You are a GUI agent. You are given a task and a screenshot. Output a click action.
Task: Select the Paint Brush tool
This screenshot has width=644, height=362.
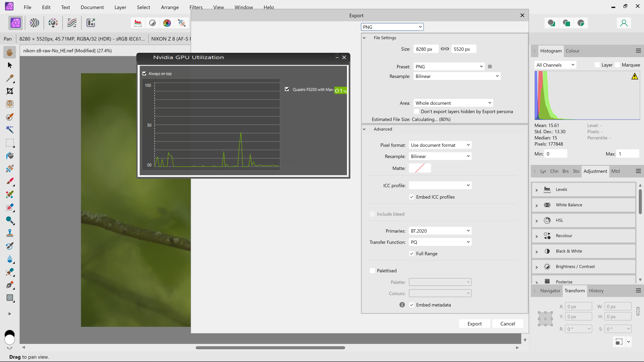pyautogui.click(x=10, y=181)
